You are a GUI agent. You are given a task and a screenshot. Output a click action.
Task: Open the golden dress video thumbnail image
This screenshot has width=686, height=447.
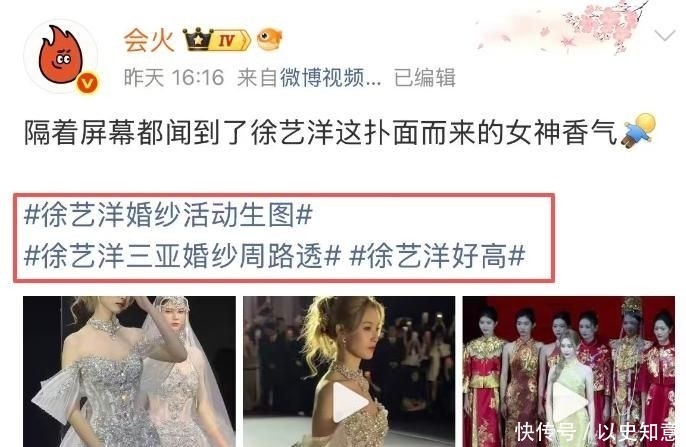[349, 371]
